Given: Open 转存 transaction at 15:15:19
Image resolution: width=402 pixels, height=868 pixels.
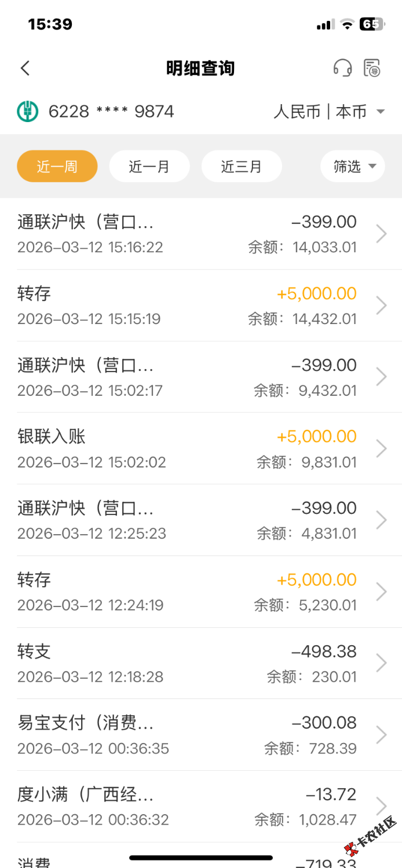Looking at the screenshot, I should 185,305.
